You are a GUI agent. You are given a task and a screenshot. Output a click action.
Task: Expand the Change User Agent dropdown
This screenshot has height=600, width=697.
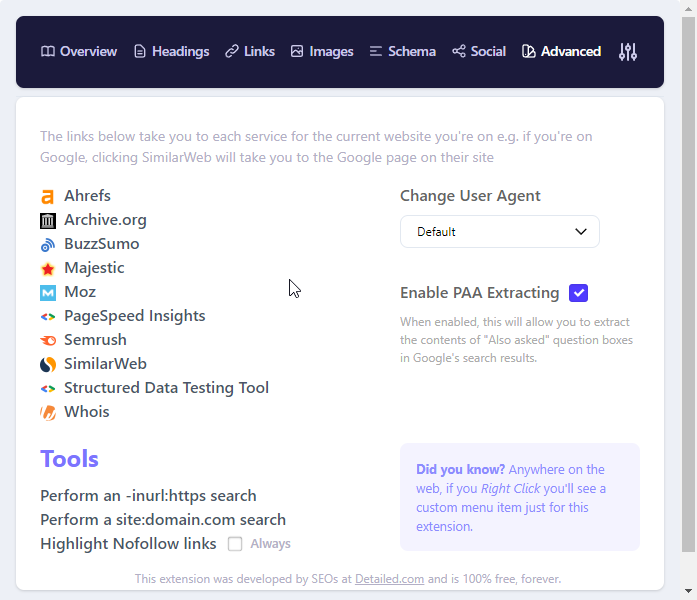tap(500, 232)
